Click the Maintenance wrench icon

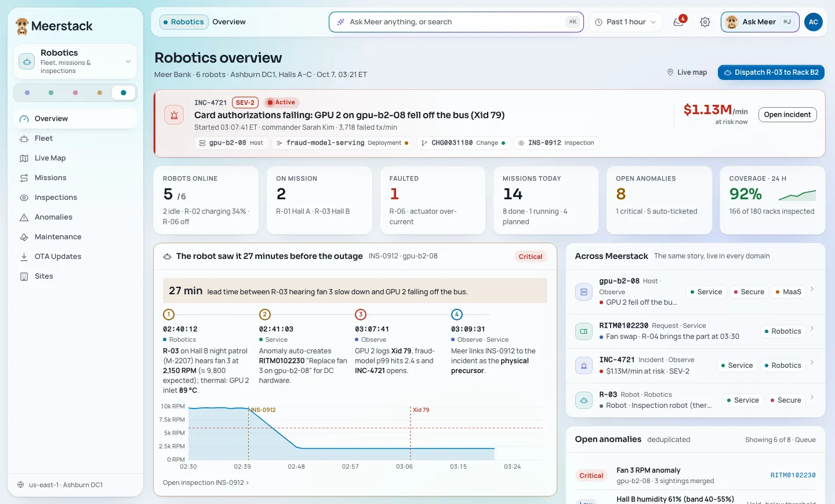tap(24, 237)
